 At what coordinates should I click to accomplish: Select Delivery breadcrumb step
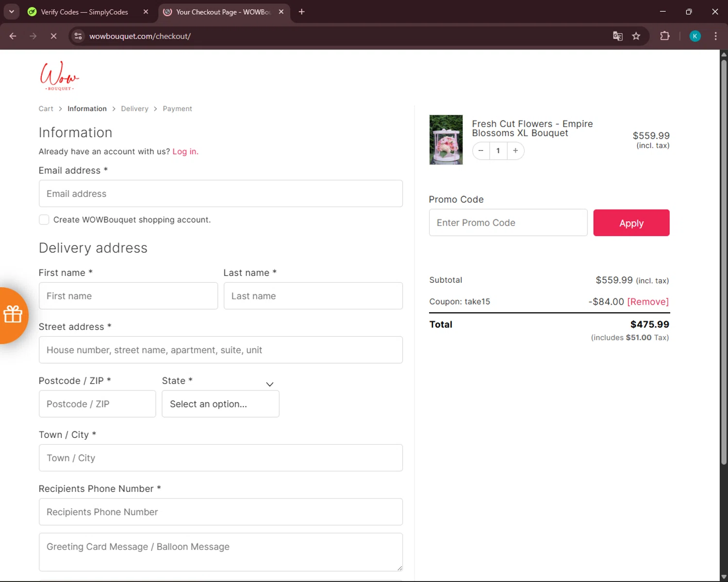pyautogui.click(x=134, y=109)
